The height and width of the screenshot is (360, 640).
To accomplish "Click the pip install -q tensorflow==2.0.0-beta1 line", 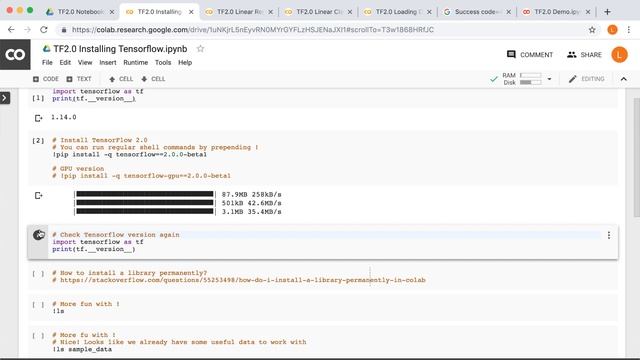I will (129, 155).
